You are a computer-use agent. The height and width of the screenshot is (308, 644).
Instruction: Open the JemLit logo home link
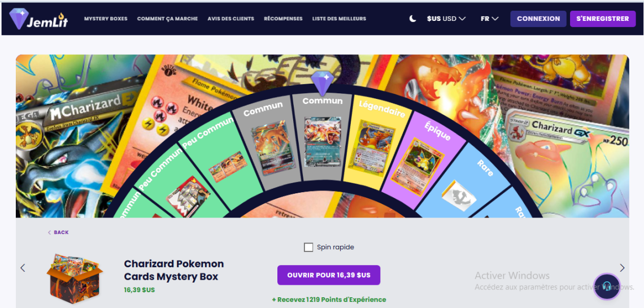(38, 19)
